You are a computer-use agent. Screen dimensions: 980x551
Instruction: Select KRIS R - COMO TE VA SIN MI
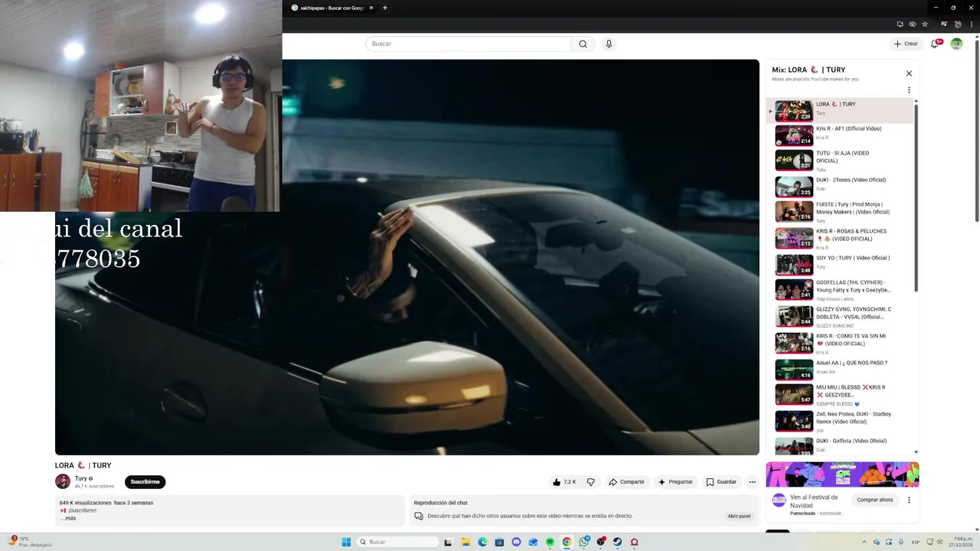(841, 343)
